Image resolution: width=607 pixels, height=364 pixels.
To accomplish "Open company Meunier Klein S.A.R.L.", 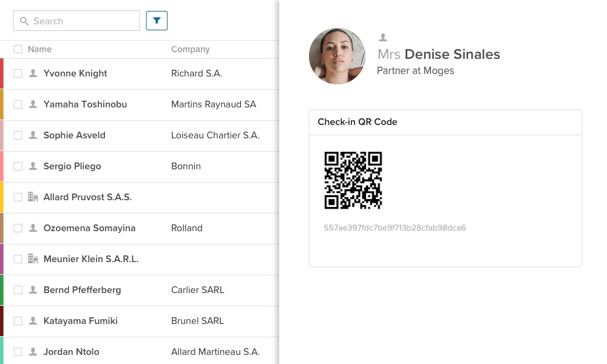I will (x=91, y=259).
